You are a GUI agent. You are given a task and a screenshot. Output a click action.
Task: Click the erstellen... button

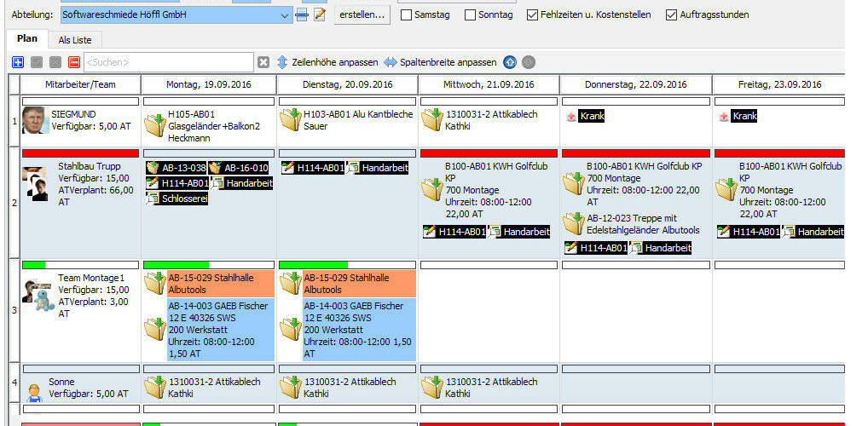coord(362,15)
